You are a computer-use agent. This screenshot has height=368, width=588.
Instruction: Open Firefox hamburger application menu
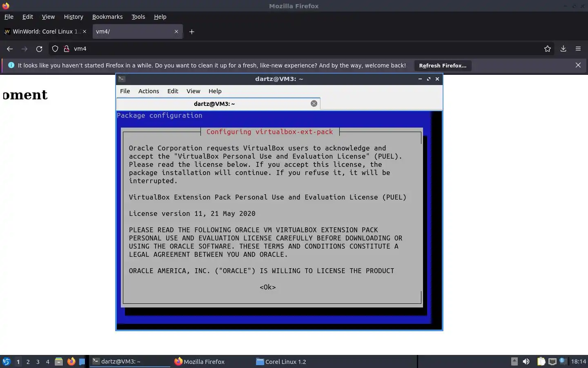[578, 49]
